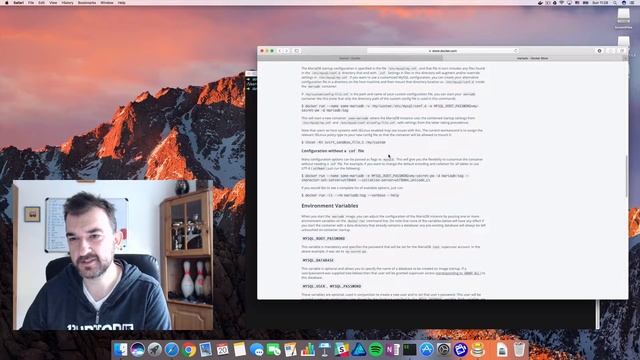Open Safari compass icon in dock

click(x=172, y=350)
